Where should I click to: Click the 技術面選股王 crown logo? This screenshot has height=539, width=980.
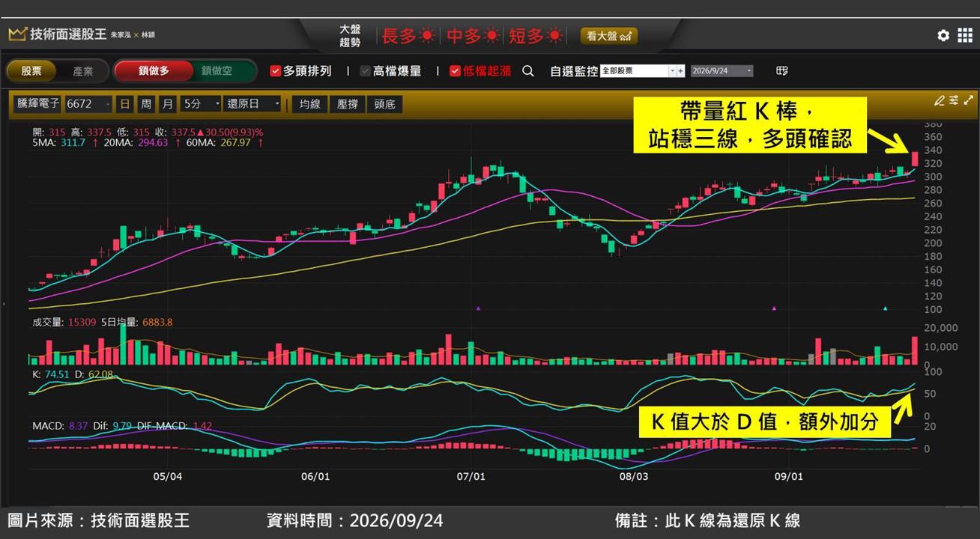click(17, 34)
